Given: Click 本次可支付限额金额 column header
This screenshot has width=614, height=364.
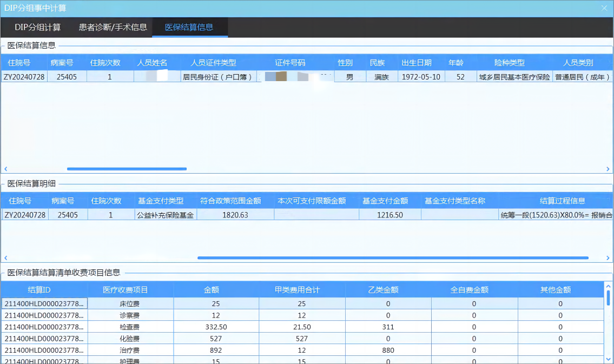Looking at the screenshot, I should point(312,201).
